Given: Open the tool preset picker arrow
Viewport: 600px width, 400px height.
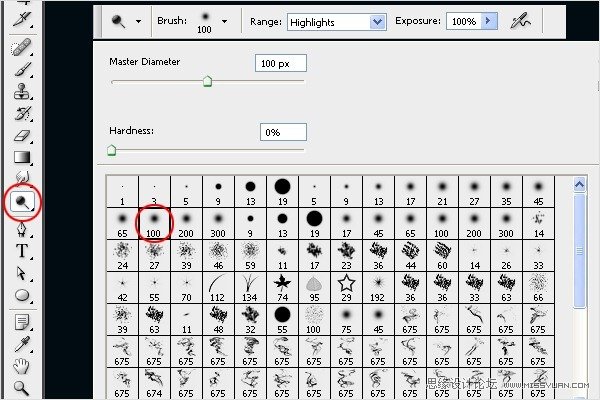Looking at the screenshot, I should [x=138, y=21].
